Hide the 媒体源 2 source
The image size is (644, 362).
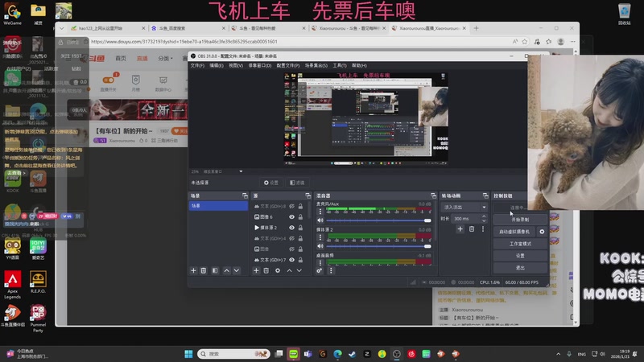291,228
